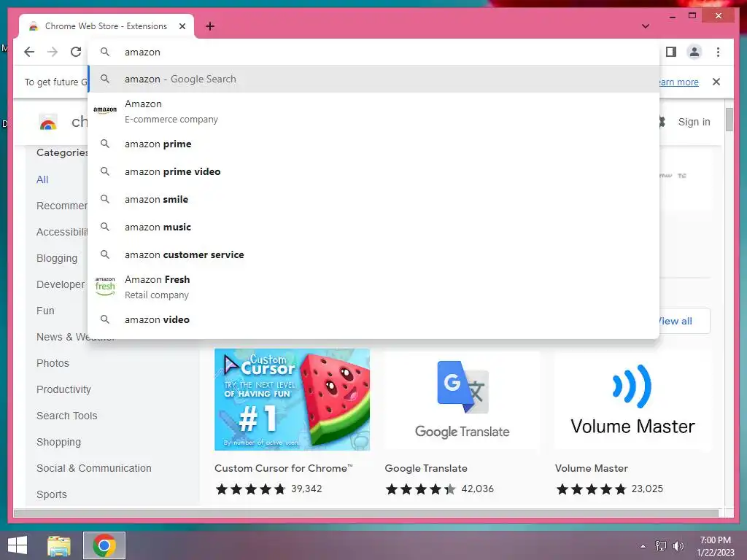Click the forward navigation arrow

(x=53, y=52)
